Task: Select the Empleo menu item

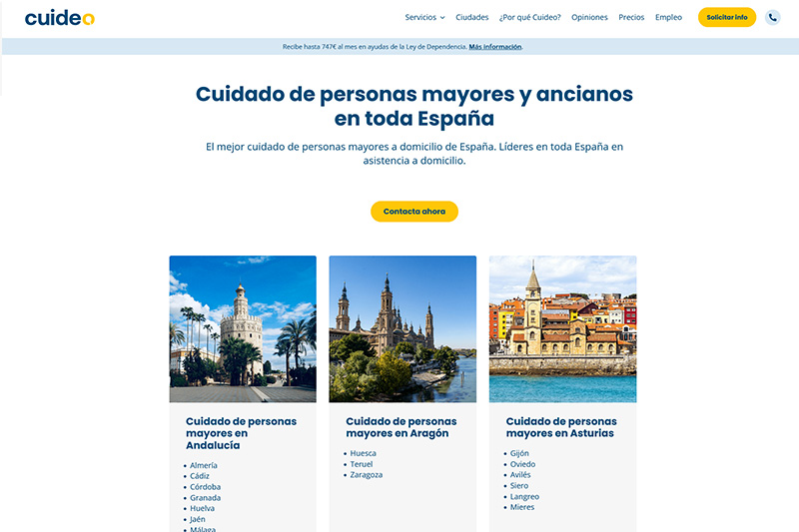Action: (x=668, y=17)
